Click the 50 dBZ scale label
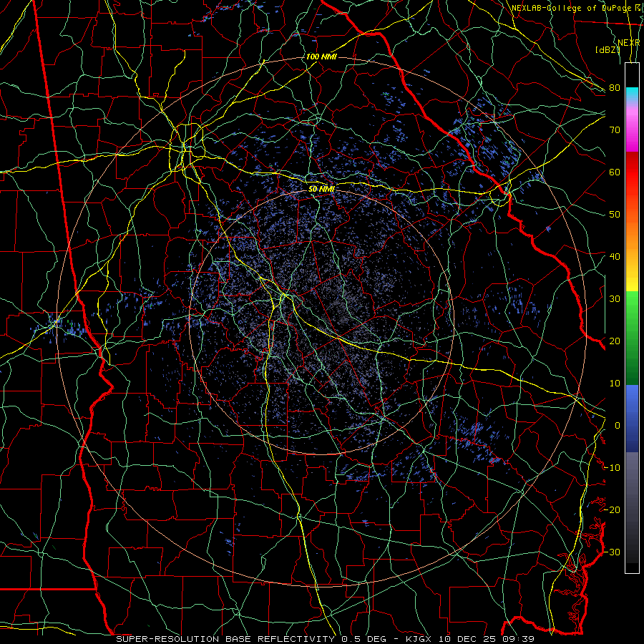This screenshot has height=644, width=644. (615, 215)
